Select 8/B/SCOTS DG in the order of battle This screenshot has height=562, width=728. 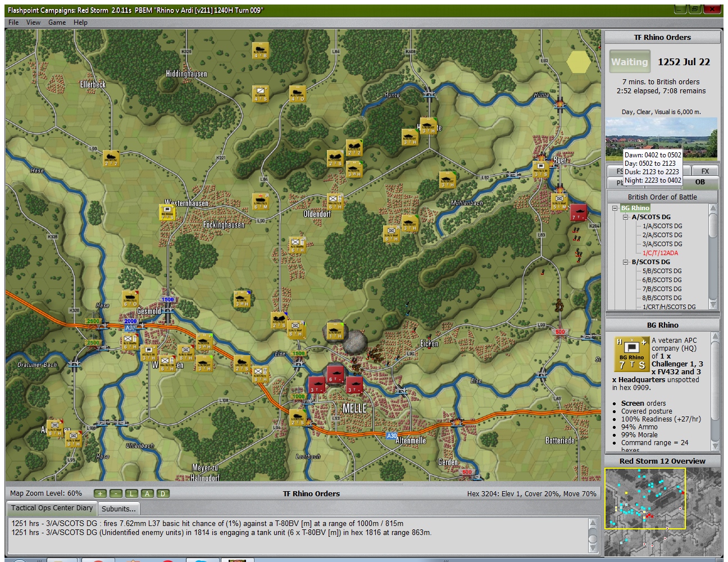point(662,298)
